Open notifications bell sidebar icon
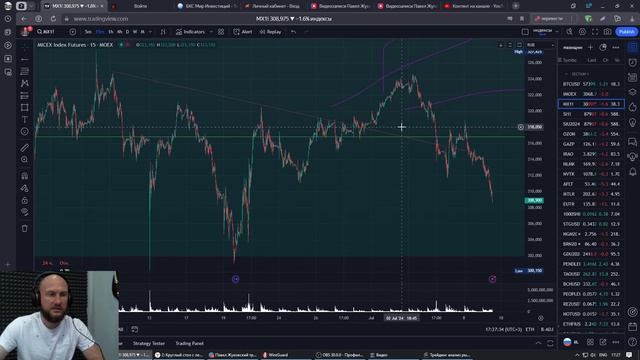Viewport: 640px width, 360px height. point(632,171)
